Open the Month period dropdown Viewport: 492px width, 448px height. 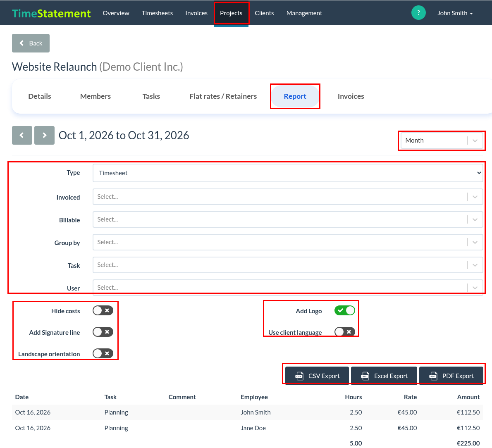tap(442, 141)
